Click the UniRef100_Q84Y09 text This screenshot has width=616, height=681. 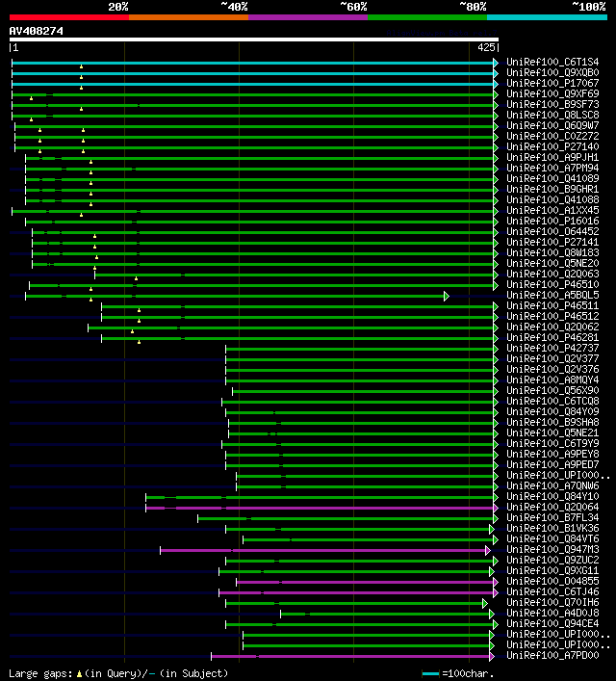(552, 411)
